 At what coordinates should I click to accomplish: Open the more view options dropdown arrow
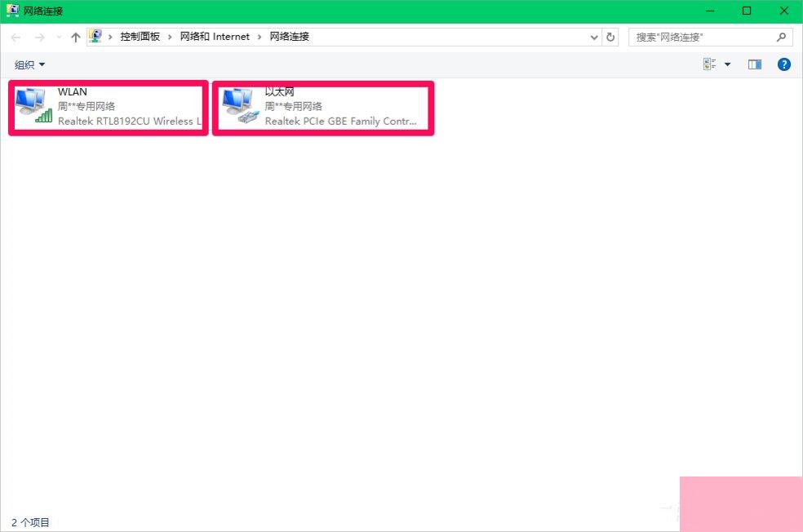pyautogui.click(x=727, y=64)
